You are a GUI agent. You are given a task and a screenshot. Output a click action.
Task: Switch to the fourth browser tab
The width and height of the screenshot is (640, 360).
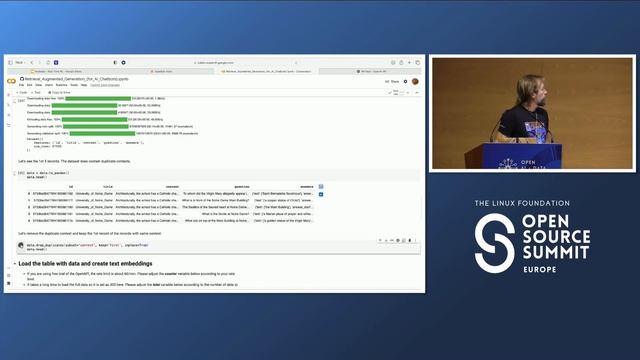(x=371, y=71)
